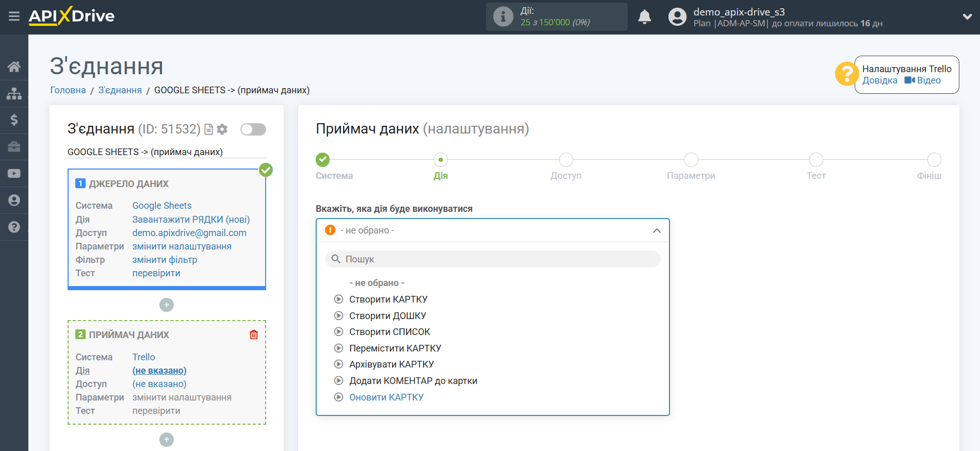Add a block between source and receiver

pos(167,305)
